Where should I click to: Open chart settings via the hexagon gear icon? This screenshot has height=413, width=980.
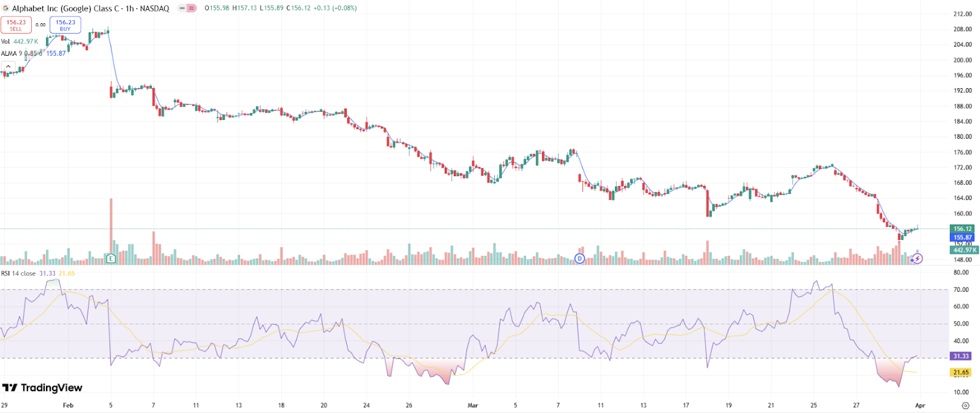point(965,406)
